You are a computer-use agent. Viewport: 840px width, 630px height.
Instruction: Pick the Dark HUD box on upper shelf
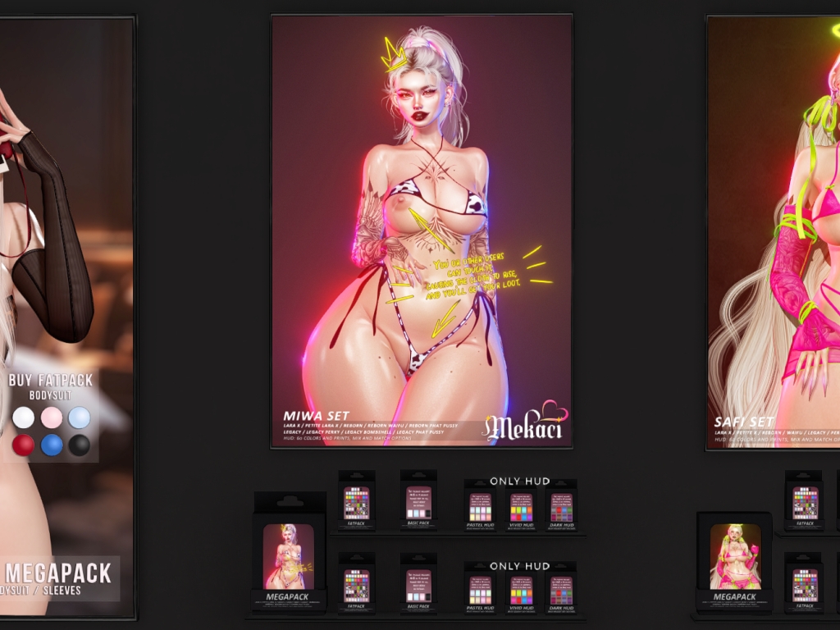click(561, 507)
